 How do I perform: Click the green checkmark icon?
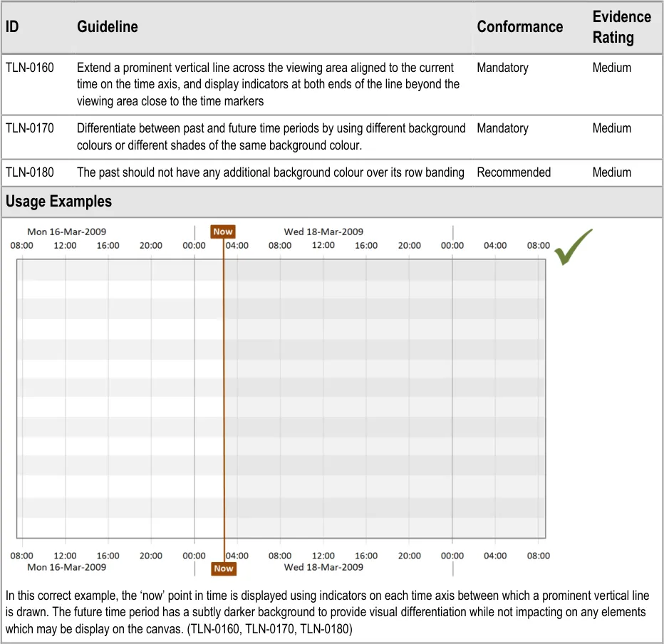[x=573, y=247]
